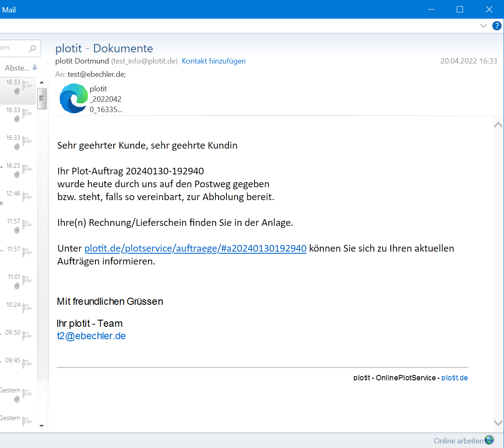Screen dimensions: 504x448
Task: Open the blue help question mark icon
Action: tap(497, 26)
